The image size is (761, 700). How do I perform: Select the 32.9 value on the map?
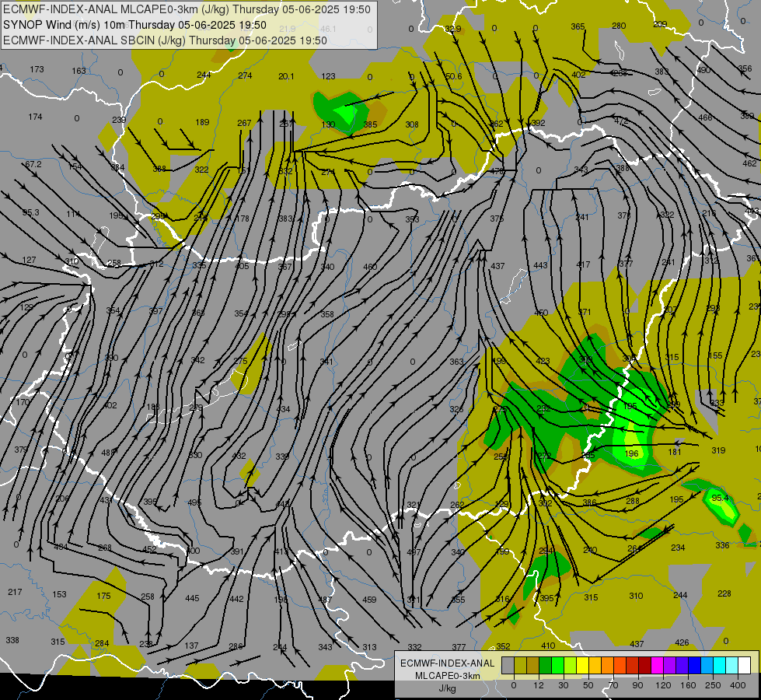tap(453, 29)
